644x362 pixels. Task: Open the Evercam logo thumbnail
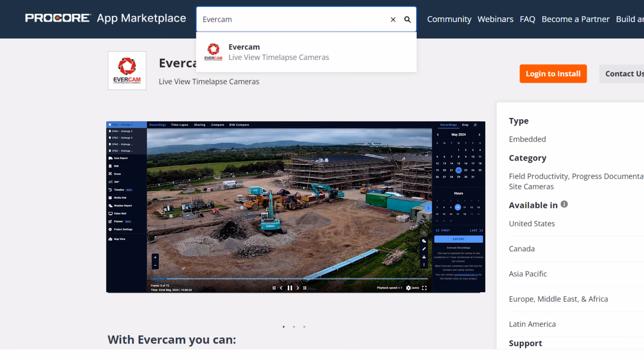pos(127,71)
